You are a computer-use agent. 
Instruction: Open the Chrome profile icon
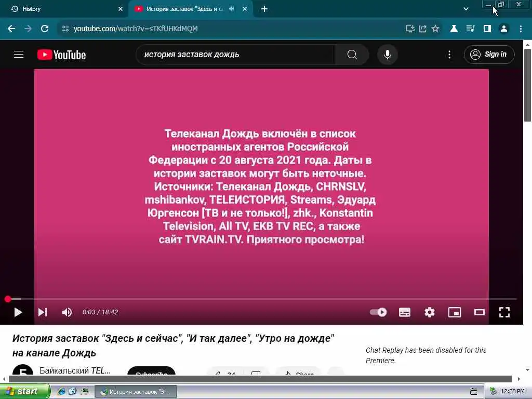[x=504, y=29]
